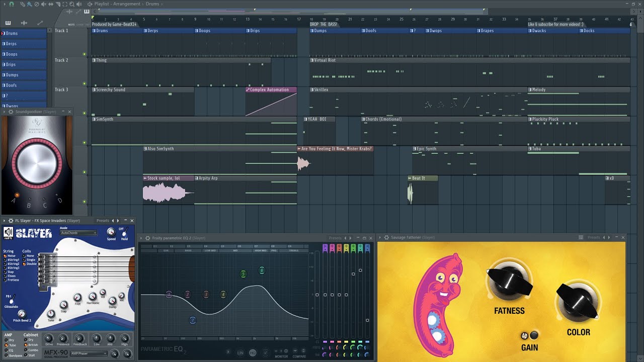Viewport: 644px width, 362px height.
Task: Open the MFX-90 AMP Phaser dropdown
Action: 89,353
